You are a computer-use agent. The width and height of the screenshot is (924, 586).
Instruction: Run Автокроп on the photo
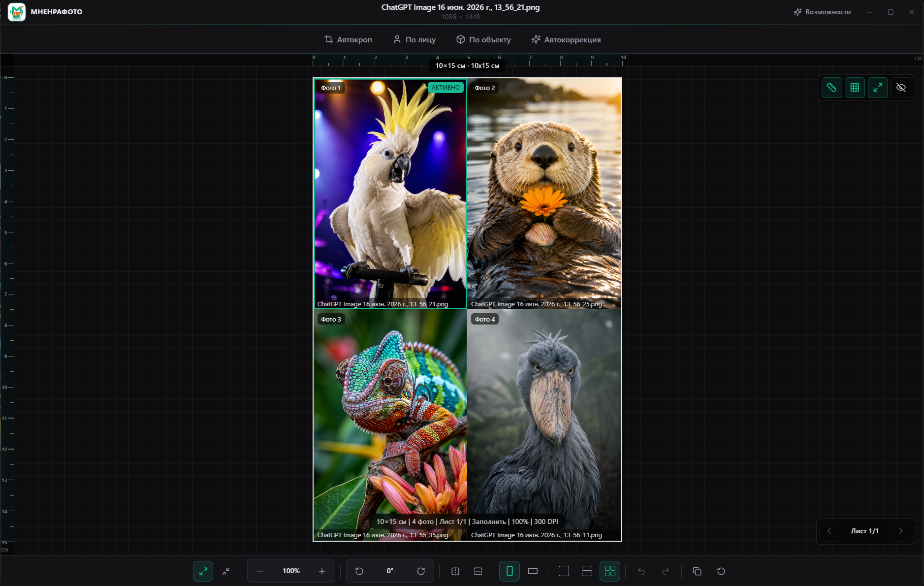tap(348, 39)
